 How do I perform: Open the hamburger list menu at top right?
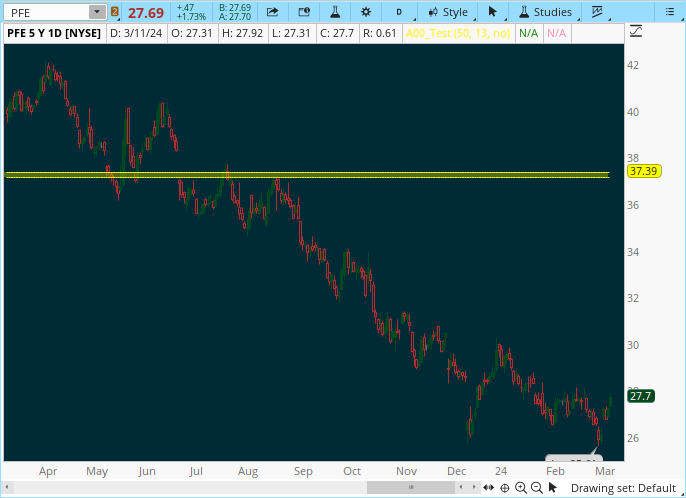tap(670, 12)
